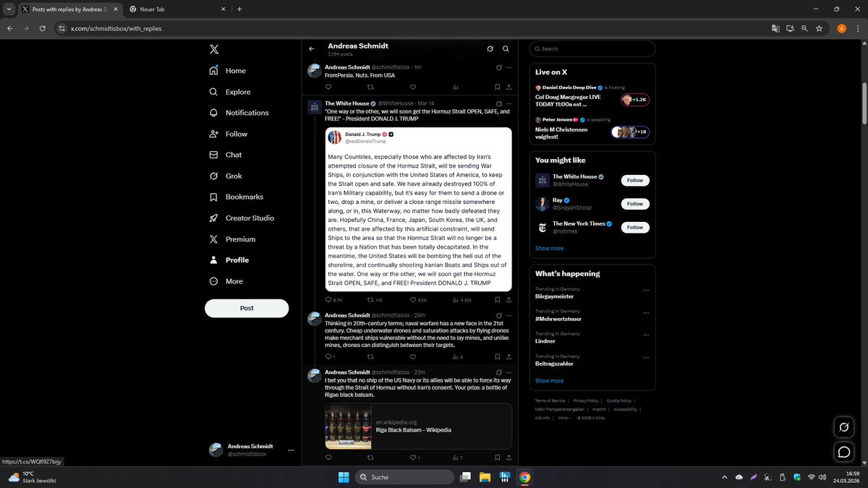View analytics of "FromPersia. Nuts." post
Image resolution: width=868 pixels, height=488 pixels.
tap(456, 87)
